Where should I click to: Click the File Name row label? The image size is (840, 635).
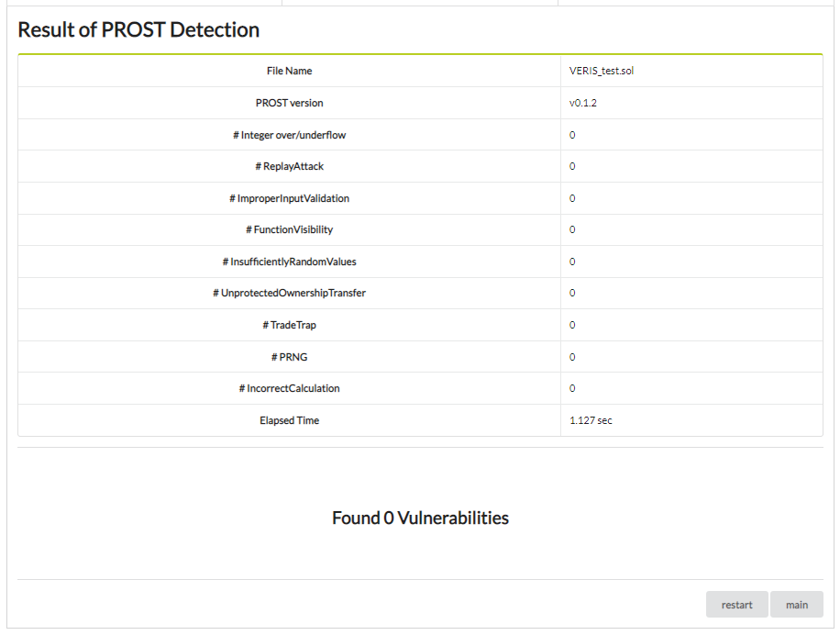289,71
